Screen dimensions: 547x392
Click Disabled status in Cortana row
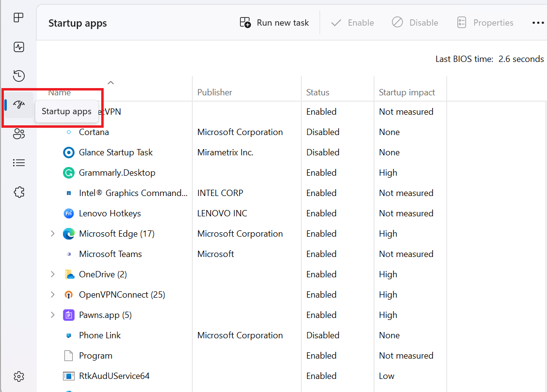(323, 132)
